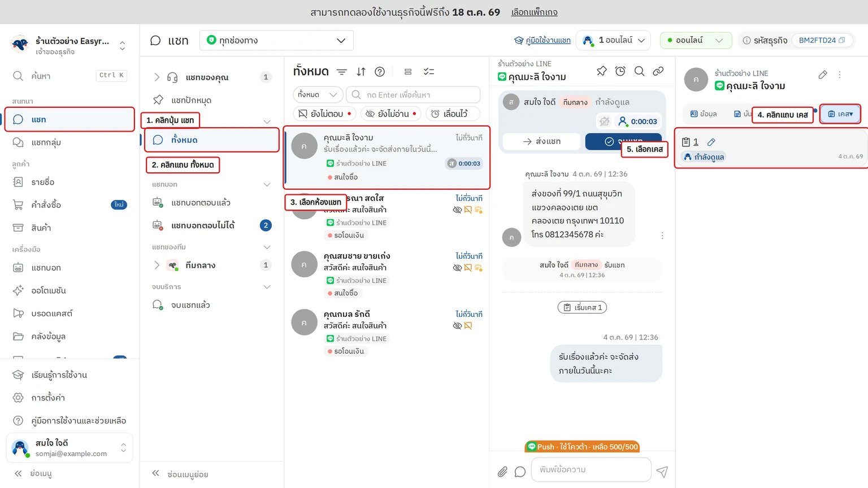Open message options dots beside address message
This screenshot has height=488, width=868.
(662, 236)
